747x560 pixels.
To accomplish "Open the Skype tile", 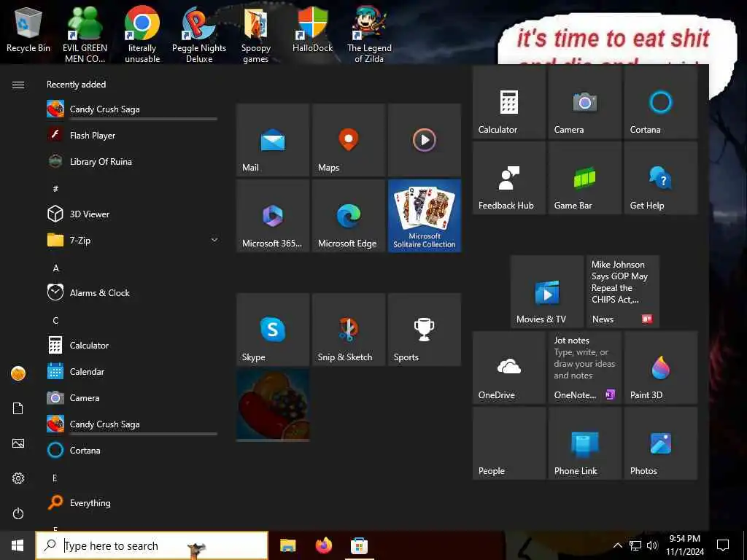I will [273, 330].
